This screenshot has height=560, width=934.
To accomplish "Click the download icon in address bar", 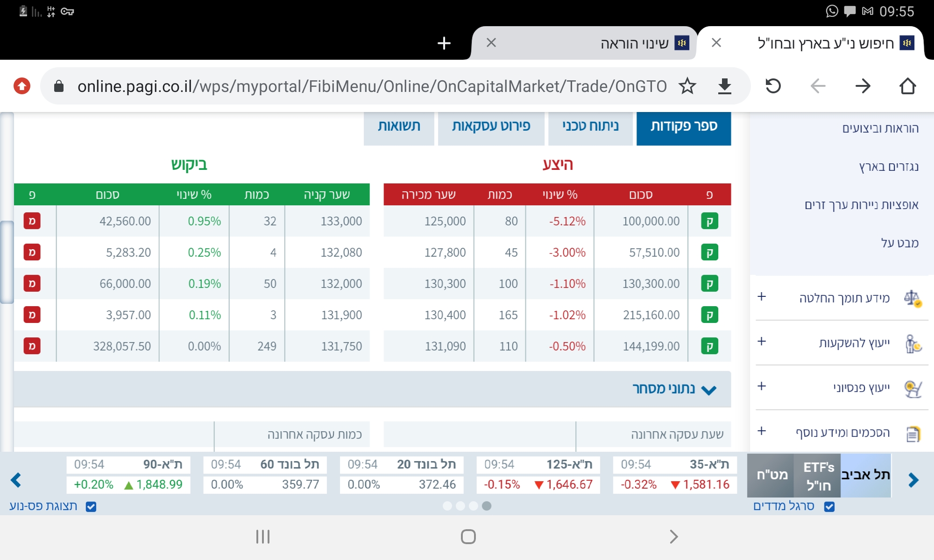I will click(x=724, y=86).
